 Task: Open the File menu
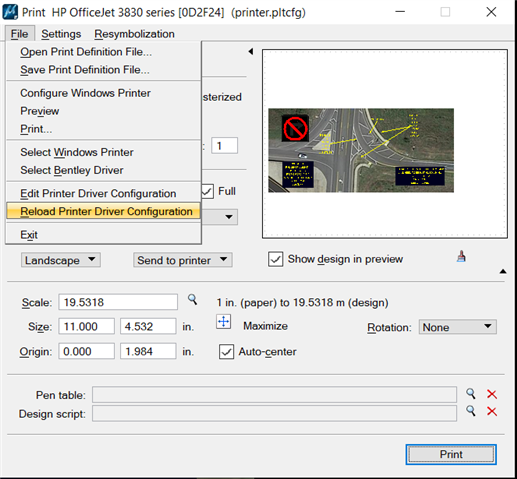pyautogui.click(x=19, y=34)
